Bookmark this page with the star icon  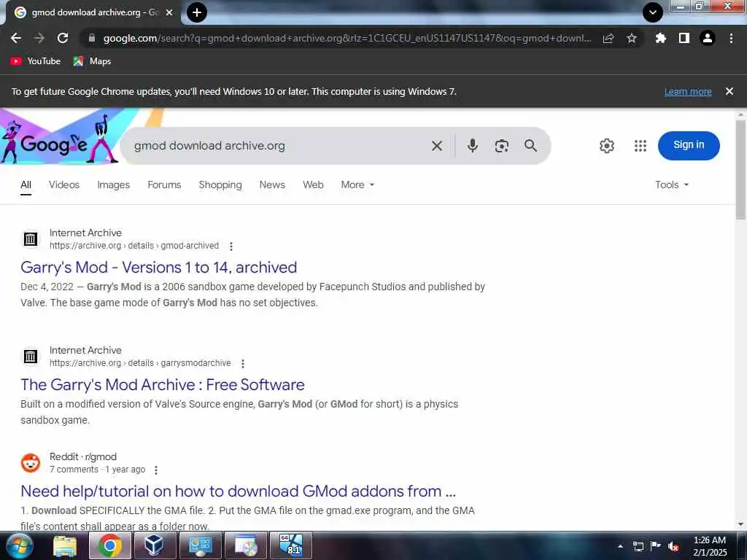pyautogui.click(x=632, y=39)
